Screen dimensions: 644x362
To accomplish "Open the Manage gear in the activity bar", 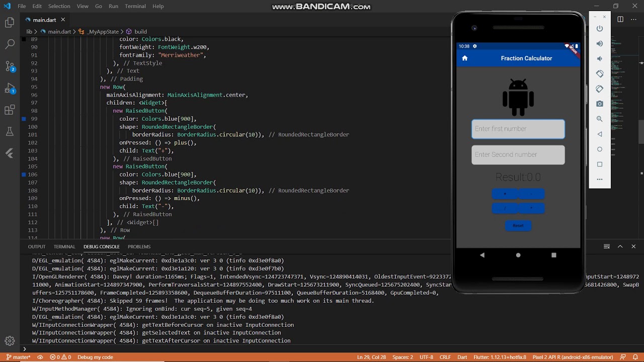I will coord(10,342).
